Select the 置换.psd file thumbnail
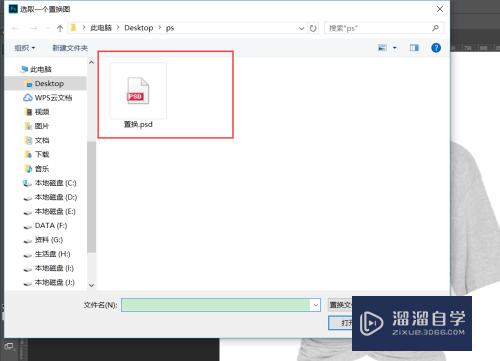500x361 pixels. [138, 91]
